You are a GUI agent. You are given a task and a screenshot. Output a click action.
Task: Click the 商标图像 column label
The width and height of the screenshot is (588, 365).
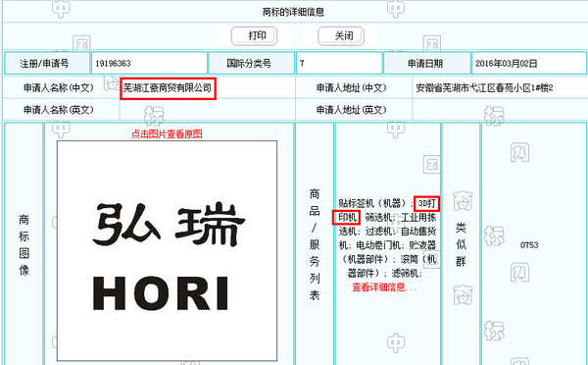tap(24, 245)
